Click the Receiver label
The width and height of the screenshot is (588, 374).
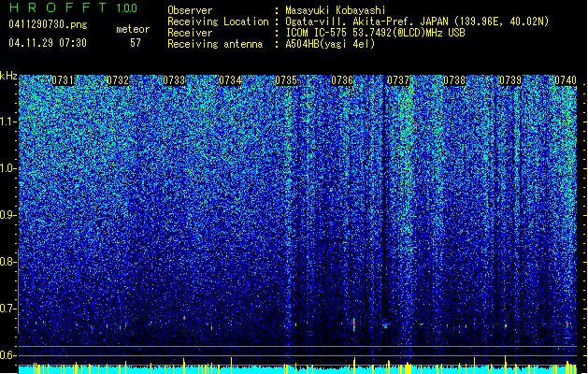pyautogui.click(x=190, y=33)
